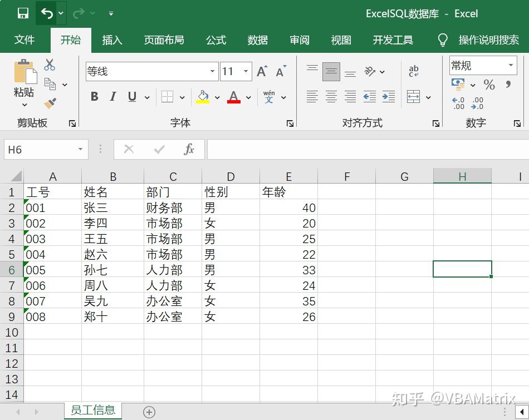Screen dimensions: 529x420
Task: Click the fx insert function button
Action: click(189, 149)
